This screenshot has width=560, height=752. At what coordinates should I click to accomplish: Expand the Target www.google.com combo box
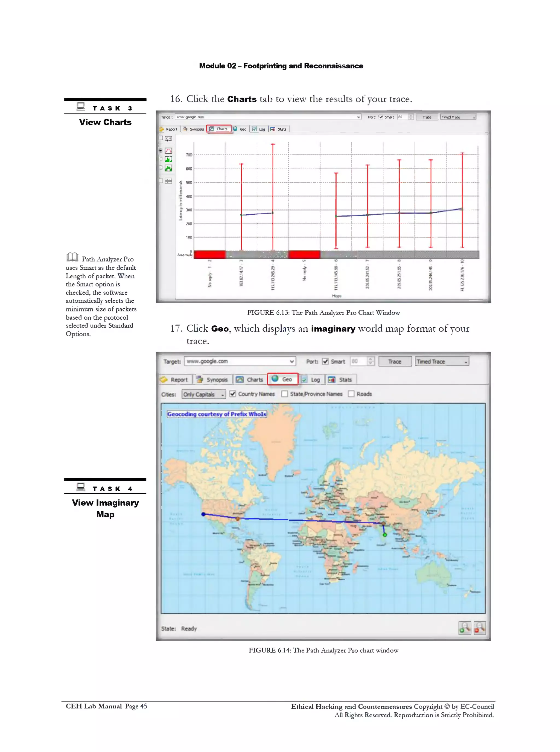point(291,362)
